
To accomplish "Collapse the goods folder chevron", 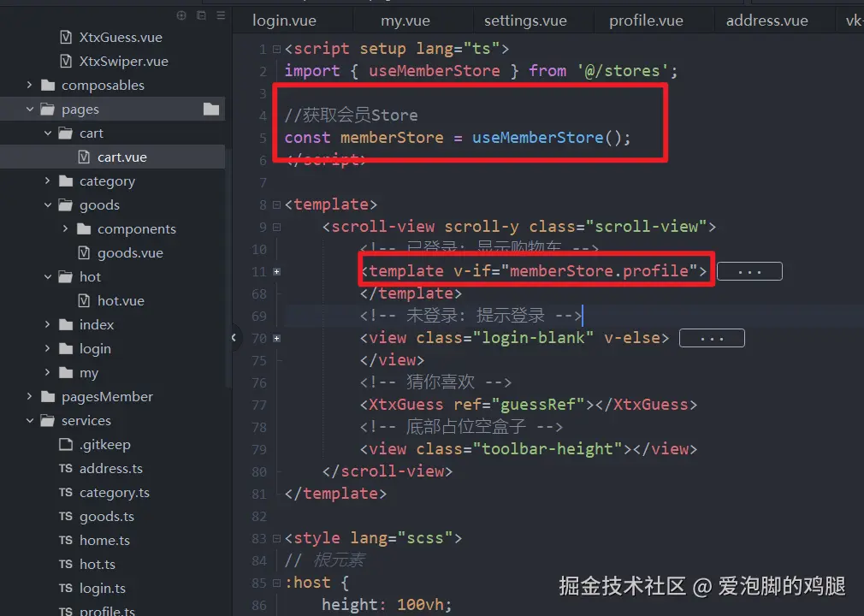I will pos(47,205).
